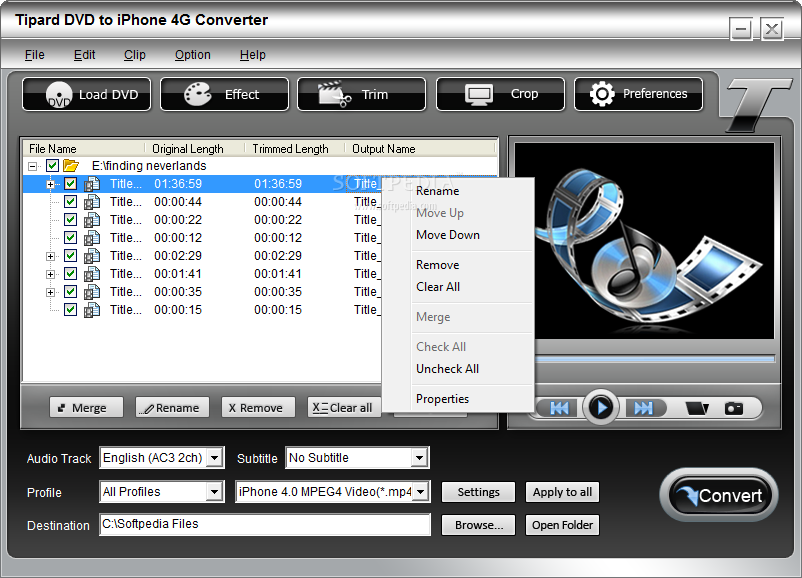This screenshot has width=802, height=578.
Task: Open the Subtitle dropdown
Action: 419,458
